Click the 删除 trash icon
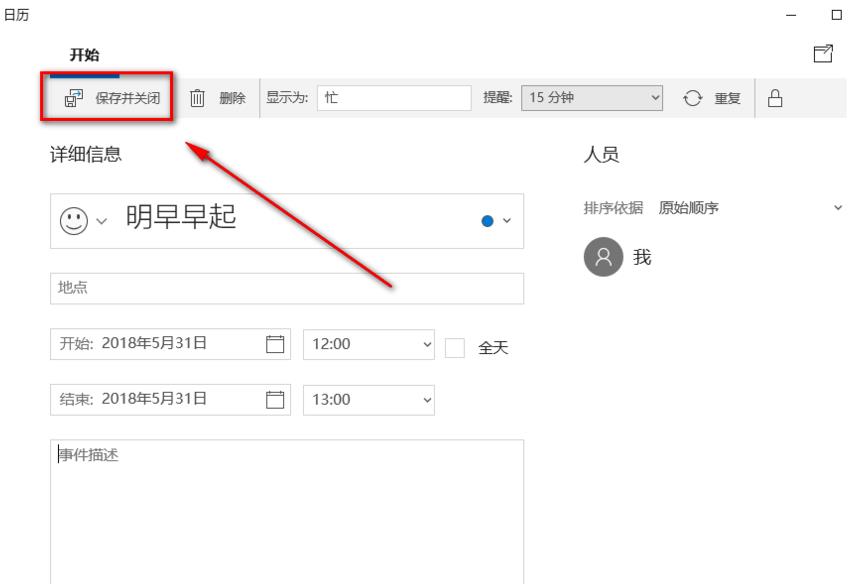The width and height of the screenshot is (849, 584). 198,97
